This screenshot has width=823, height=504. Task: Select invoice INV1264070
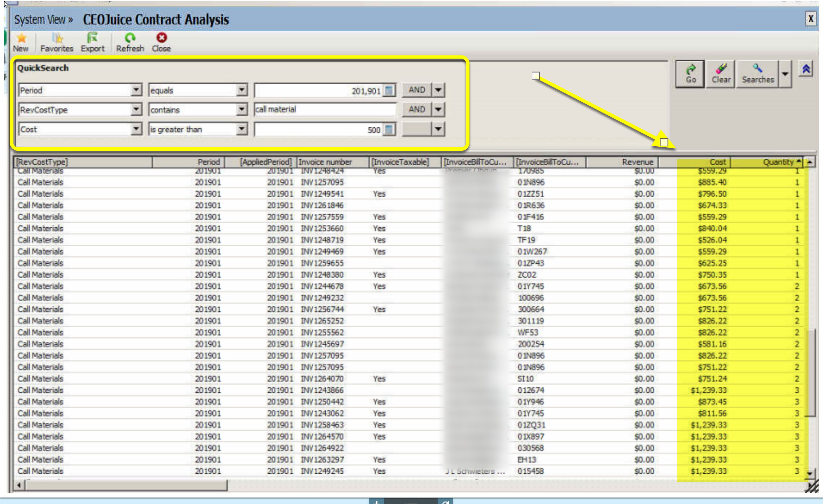pos(322,379)
